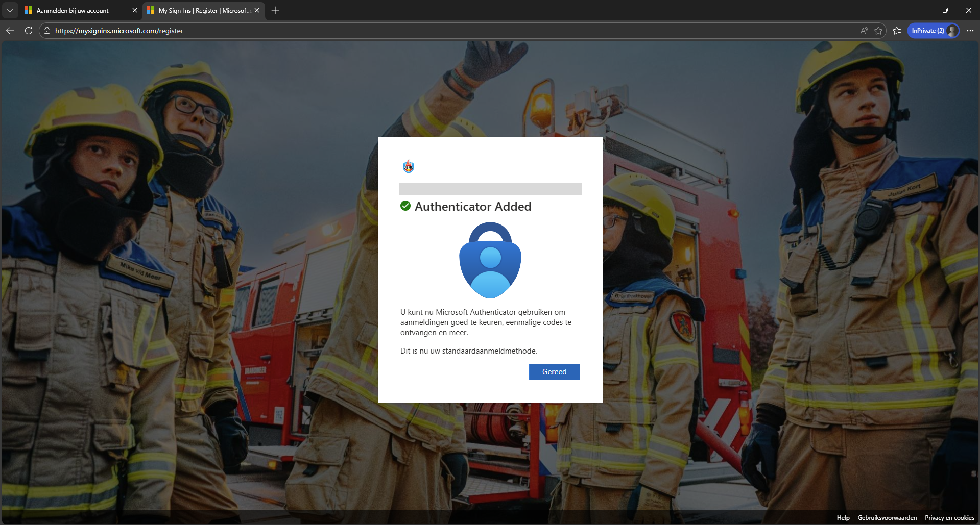Open browser Settings and more menu
The image size is (980, 525).
click(x=970, y=31)
